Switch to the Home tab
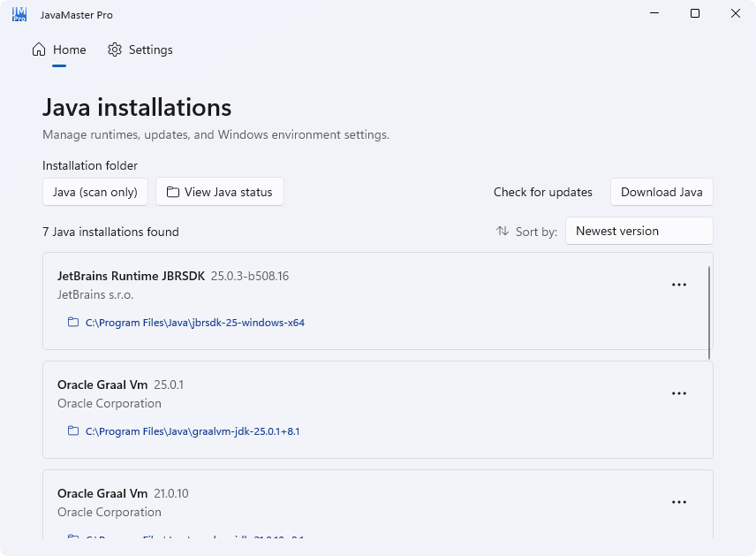The width and height of the screenshot is (756, 556). (59, 50)
